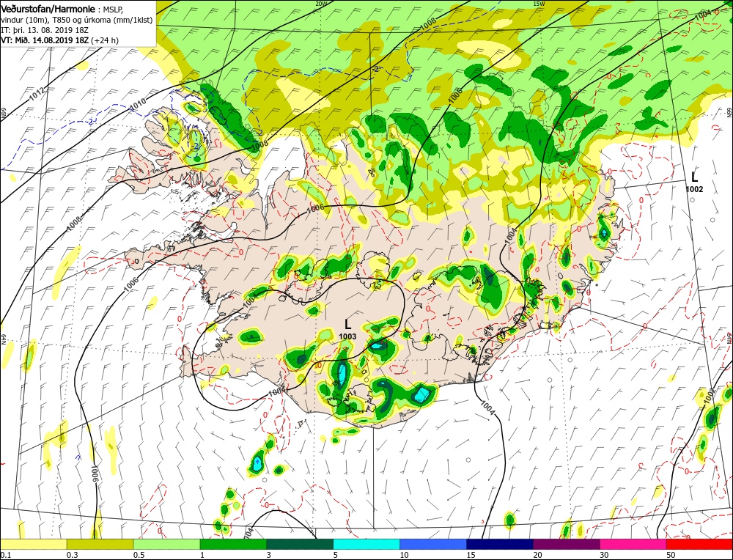
Task: Click the '15' legend value
Action: (471, 554)
